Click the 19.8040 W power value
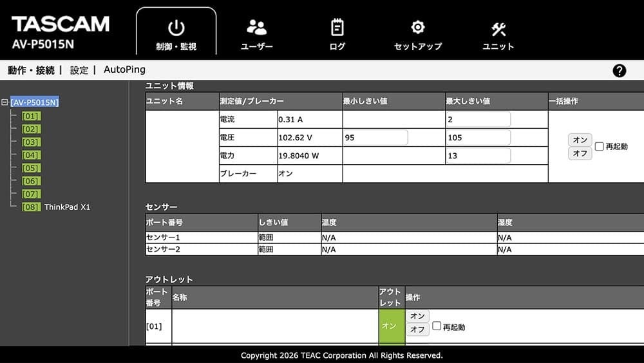Screen dimensions: 644x363 coord(299,156)
